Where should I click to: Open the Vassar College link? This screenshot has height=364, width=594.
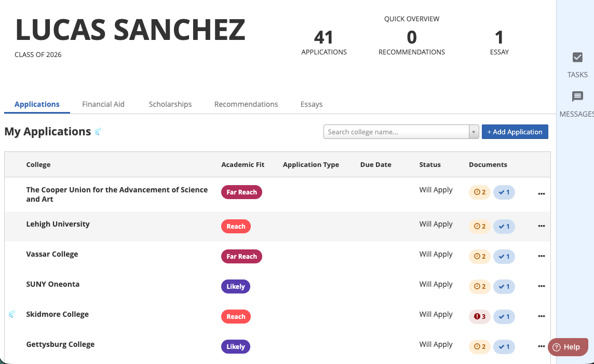click(52, 254)
